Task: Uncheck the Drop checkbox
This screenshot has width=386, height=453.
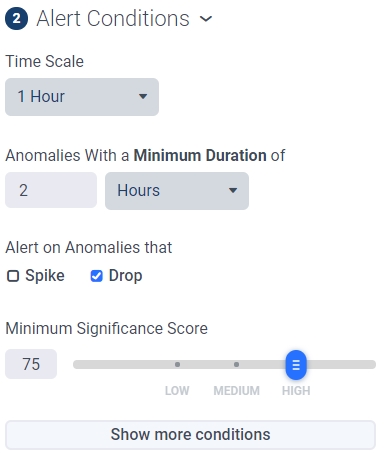Action: pyautogui.click(x=96, y=276)
